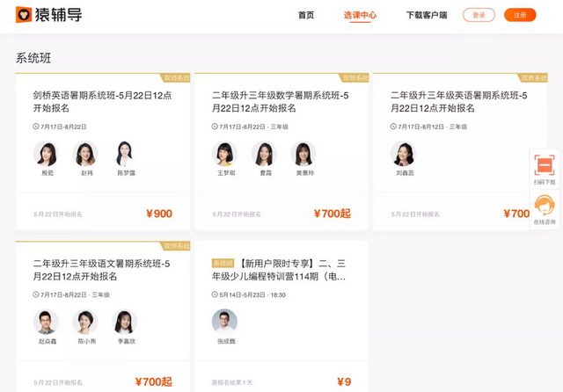The height and width of the screenshot is (392, 563).
Task: Select teacher 曹霞's avatar photo
Action: [x=264, y=154]
